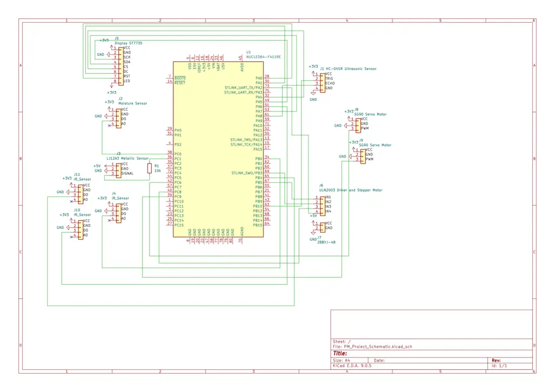Select the STLINK_UART_RX/PA3 pin name
This screenshot has width=555, height=392.
pos(243,93)
